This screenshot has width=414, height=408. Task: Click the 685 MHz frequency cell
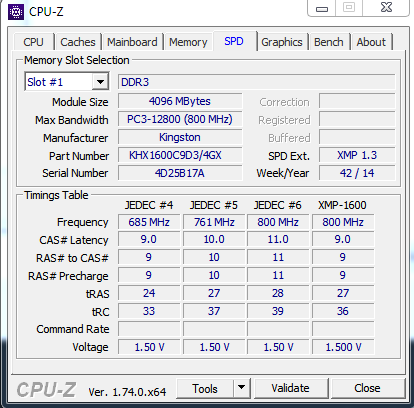tap(149, 222)
